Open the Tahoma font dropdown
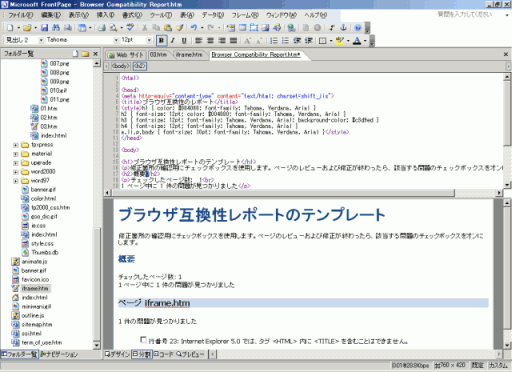 click(x=116, y=40)
